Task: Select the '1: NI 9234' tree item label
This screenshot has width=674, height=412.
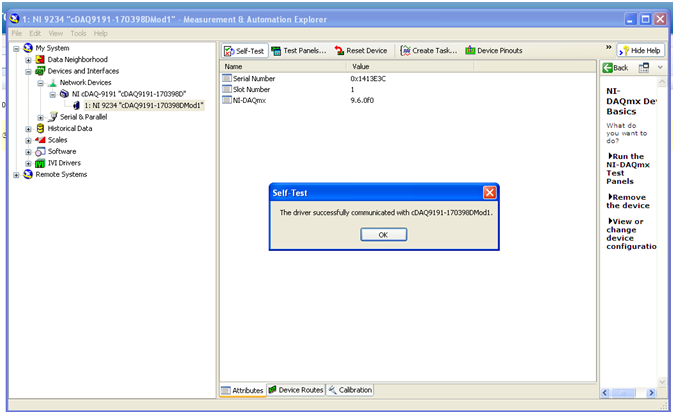Action: (x=144, y=105)
